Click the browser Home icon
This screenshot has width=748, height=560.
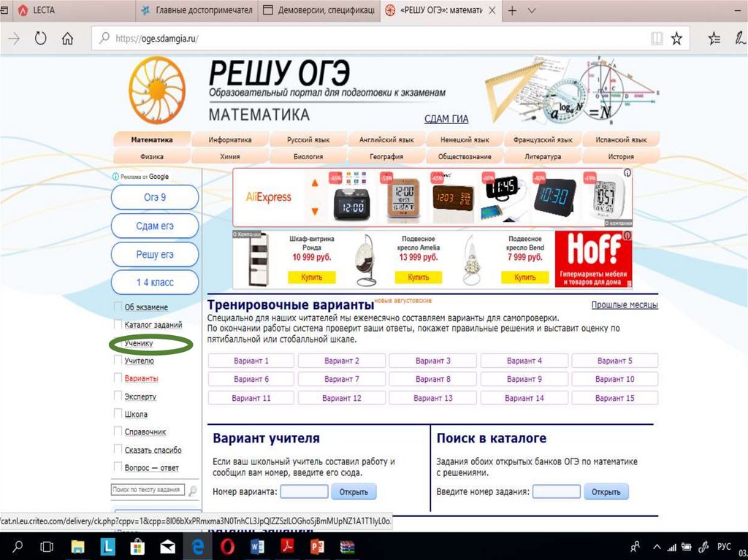pyautogui.click(x=68, y=38)
